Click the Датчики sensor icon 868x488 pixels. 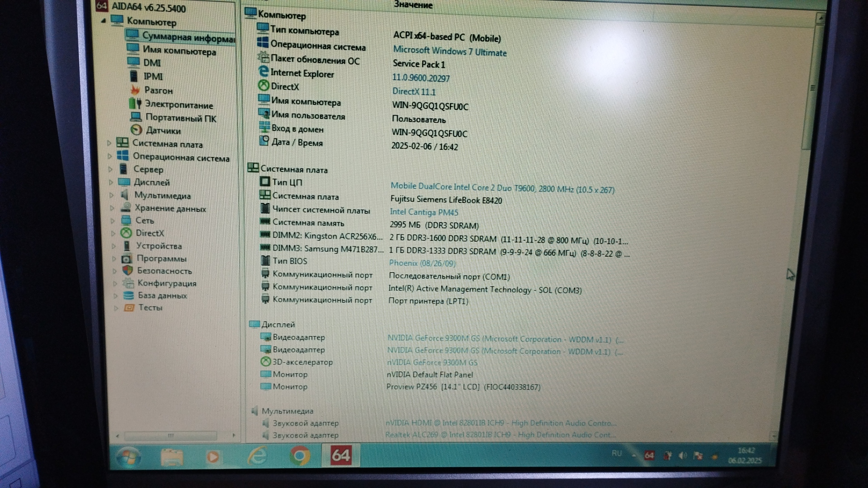[x=136, y=130]
